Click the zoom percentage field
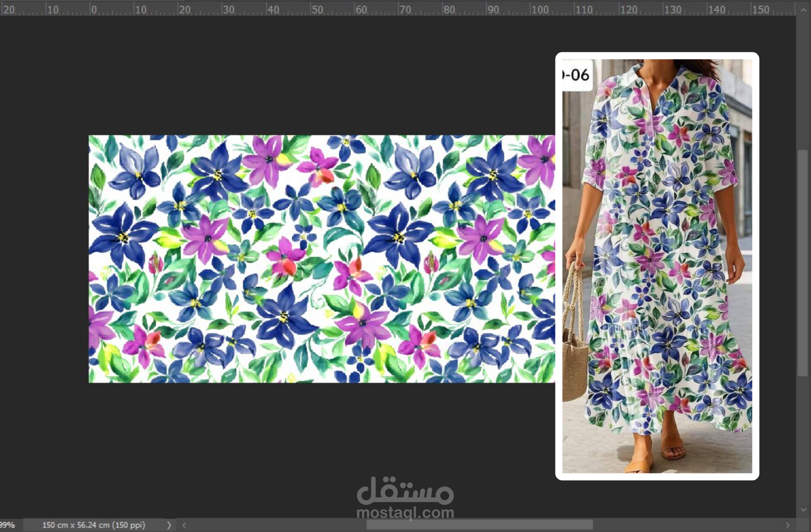 [7, 525]
